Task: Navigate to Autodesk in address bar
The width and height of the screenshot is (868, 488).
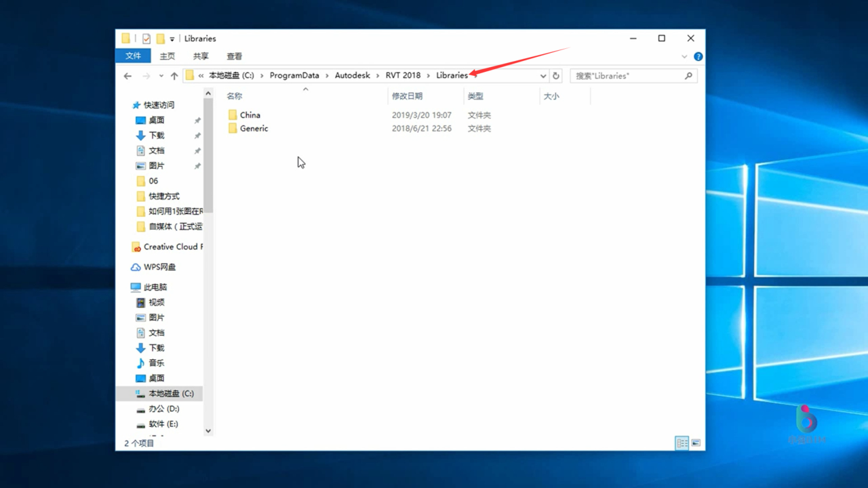Action: (x=353, y=76)
